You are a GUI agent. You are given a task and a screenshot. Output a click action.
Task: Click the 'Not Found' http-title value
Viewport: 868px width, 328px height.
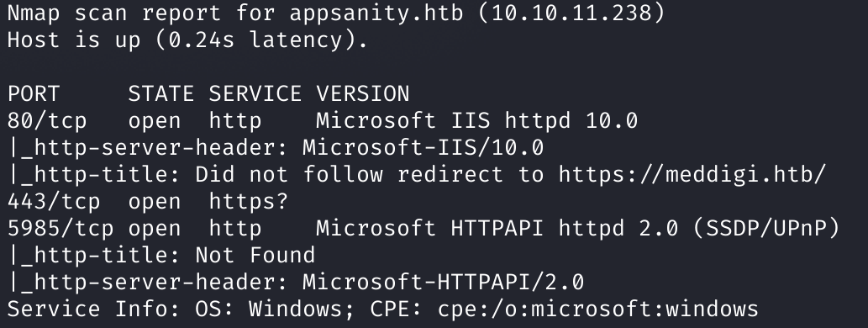tap(255, 255)
